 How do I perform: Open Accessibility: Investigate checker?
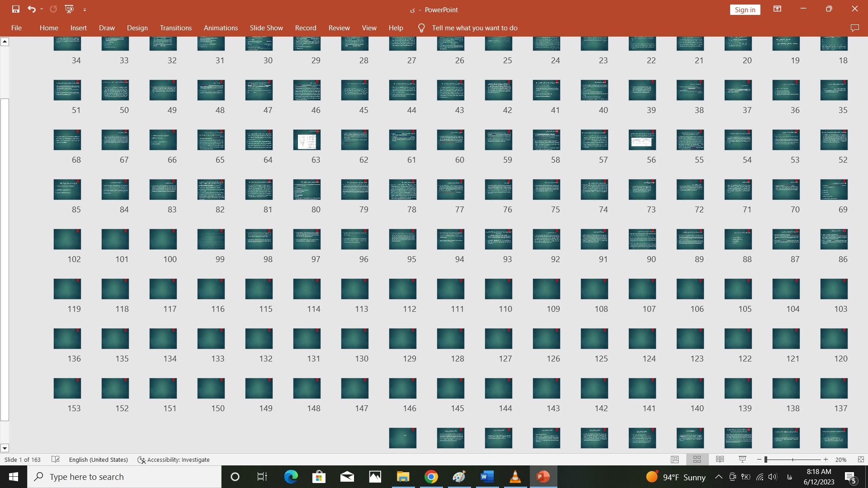click(x=174, y=460)
